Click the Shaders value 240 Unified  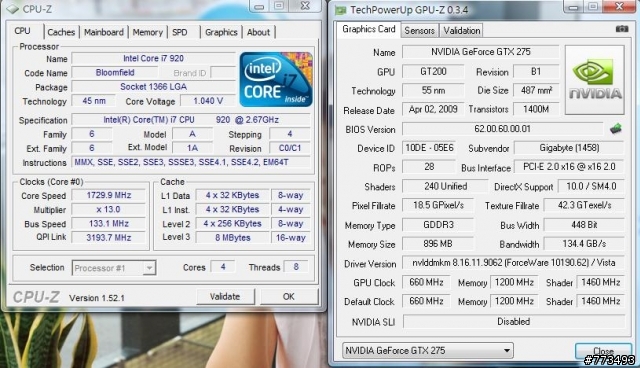coord(445,186)
